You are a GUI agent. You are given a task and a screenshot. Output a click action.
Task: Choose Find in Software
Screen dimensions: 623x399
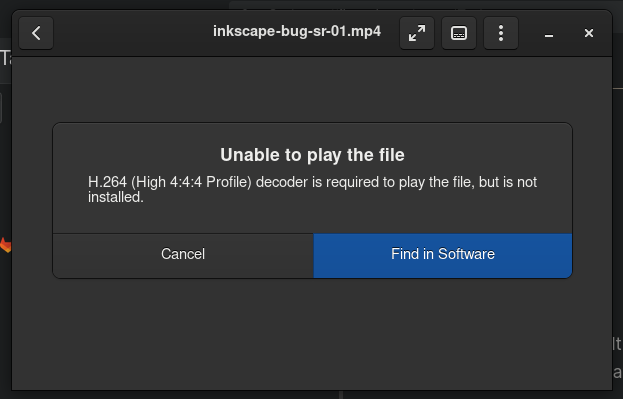coord(443,256)
